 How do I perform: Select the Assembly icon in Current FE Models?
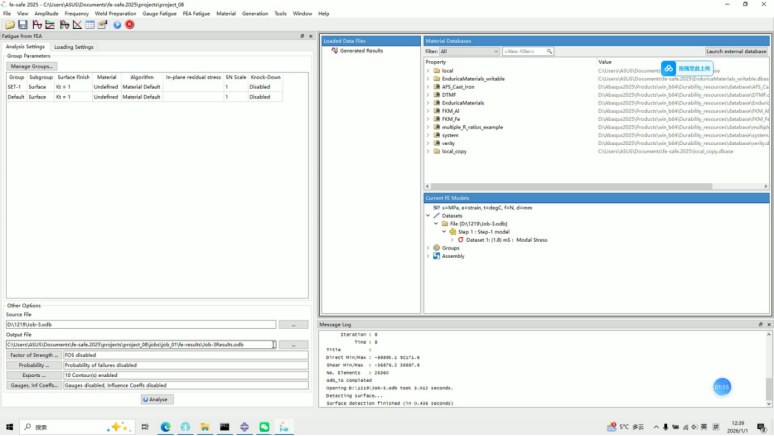tap(436, 256)
